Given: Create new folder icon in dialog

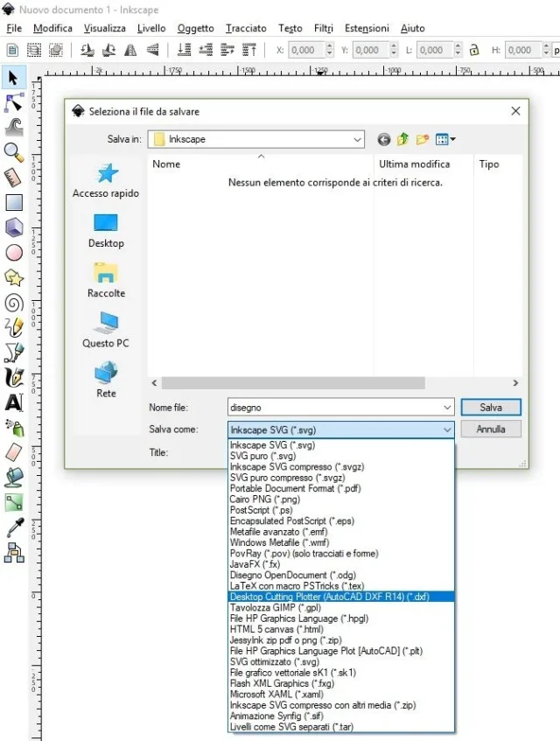Looking at the screenshot, I should tap(422, 139).
